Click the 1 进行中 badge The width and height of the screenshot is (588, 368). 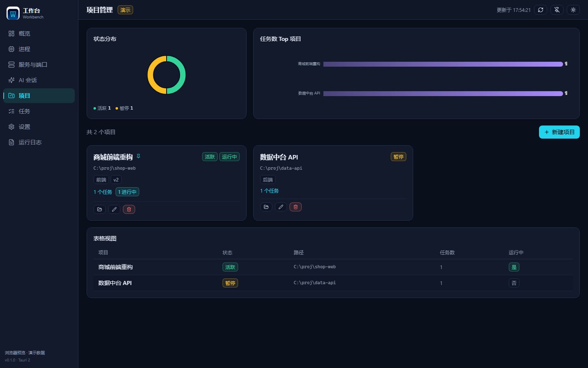pos(127,192)
